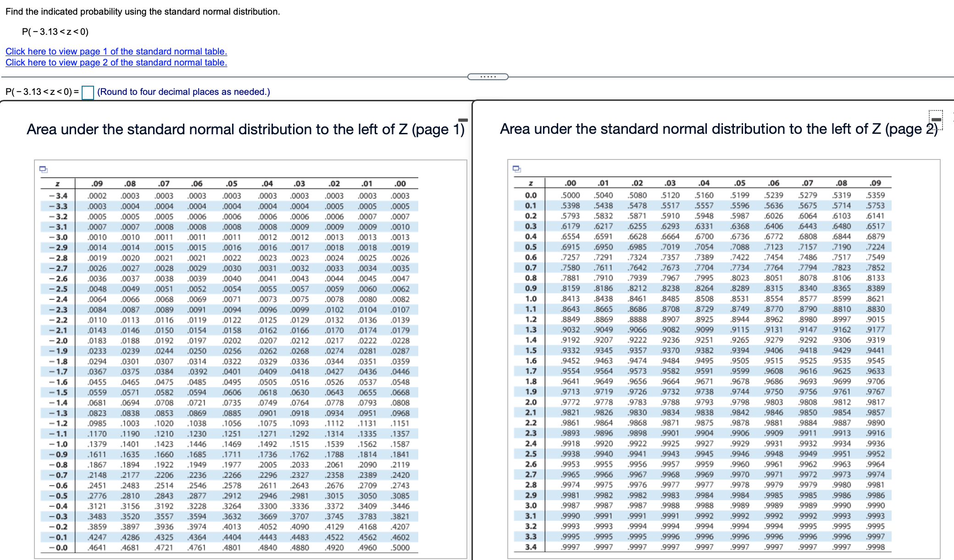Select value .9990 for z 3.1 under .00
Screen dimensions: 954x560
pos(570,515)
